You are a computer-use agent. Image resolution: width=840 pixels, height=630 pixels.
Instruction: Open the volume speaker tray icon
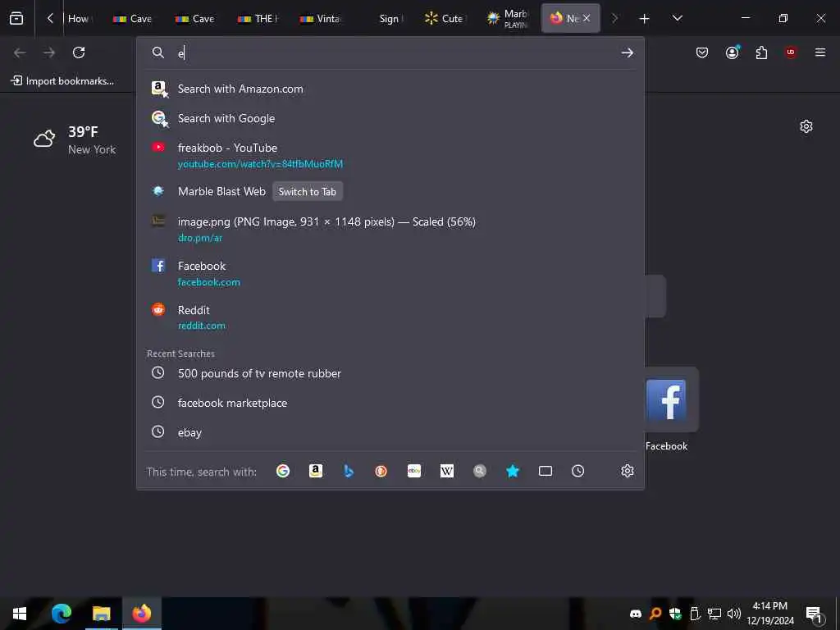[x=734, y=614]
